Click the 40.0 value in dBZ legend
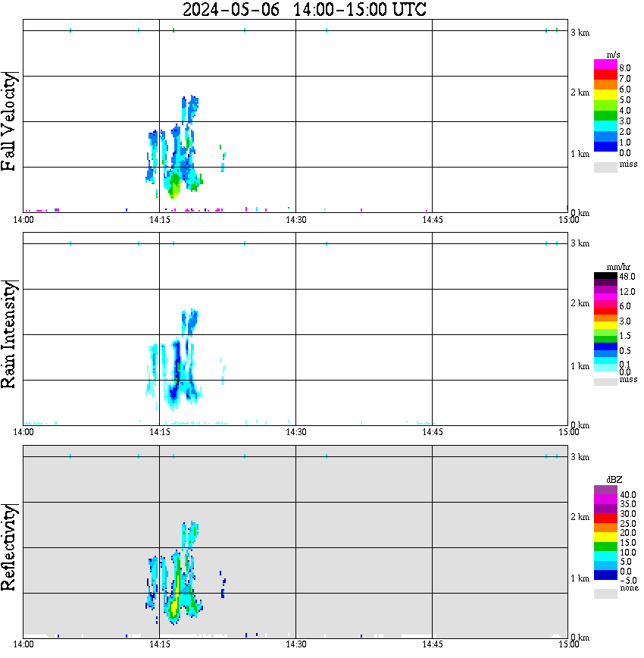 point(627,495)
